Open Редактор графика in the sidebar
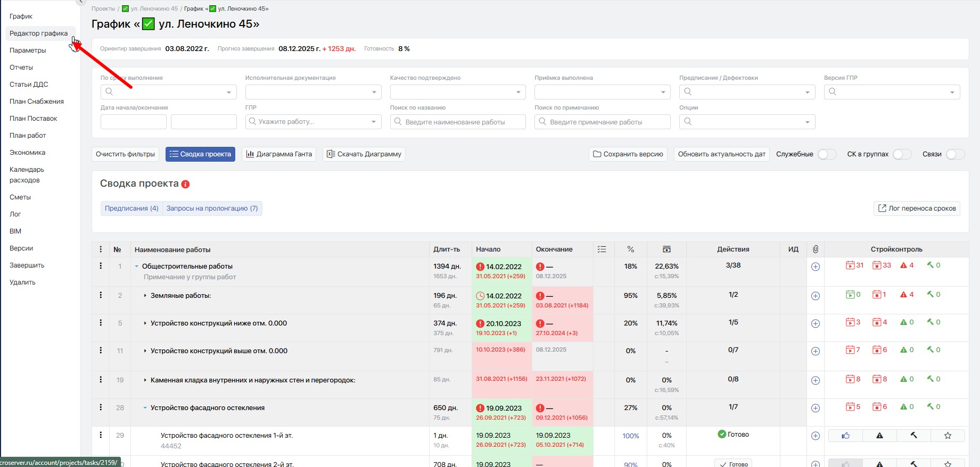This screenshot has height=467, width=980. coord(38,34)
